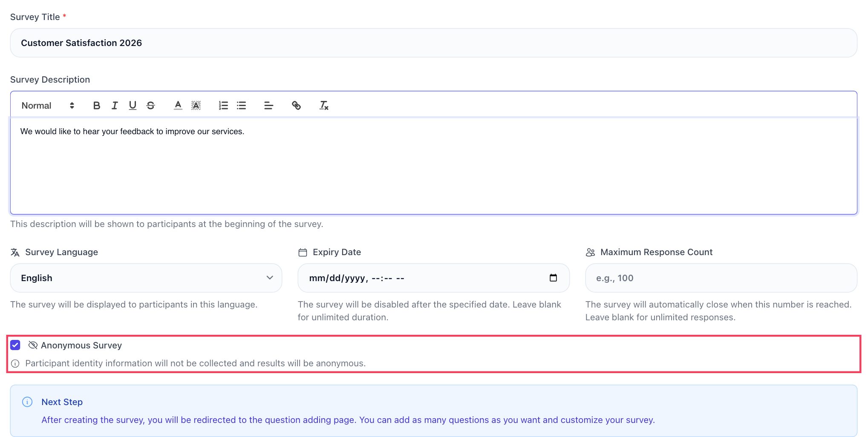Click the Survey Language translate icon
The width and height of the screenshot is (868, 437).
pos(15,253)
